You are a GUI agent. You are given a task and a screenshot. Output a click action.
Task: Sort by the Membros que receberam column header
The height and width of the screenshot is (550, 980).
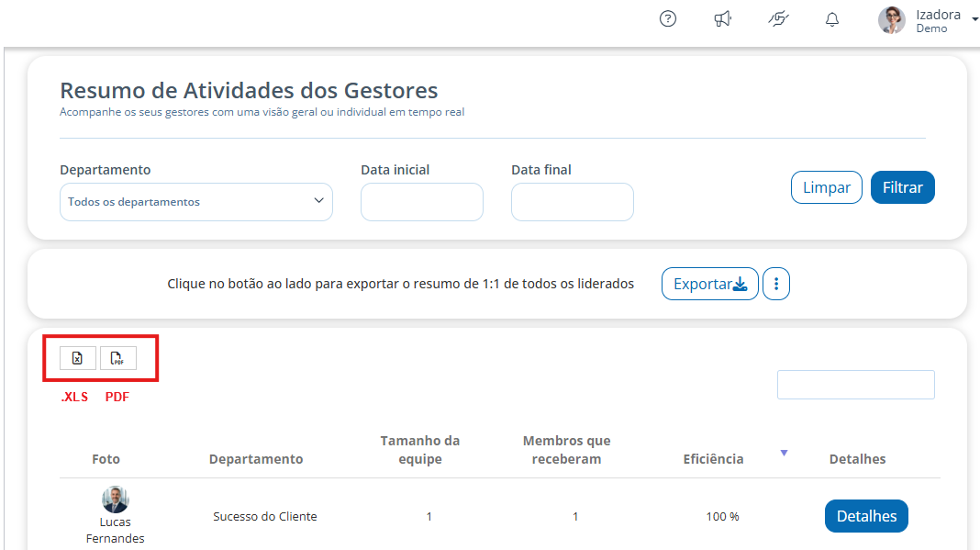tap(566, 450)
